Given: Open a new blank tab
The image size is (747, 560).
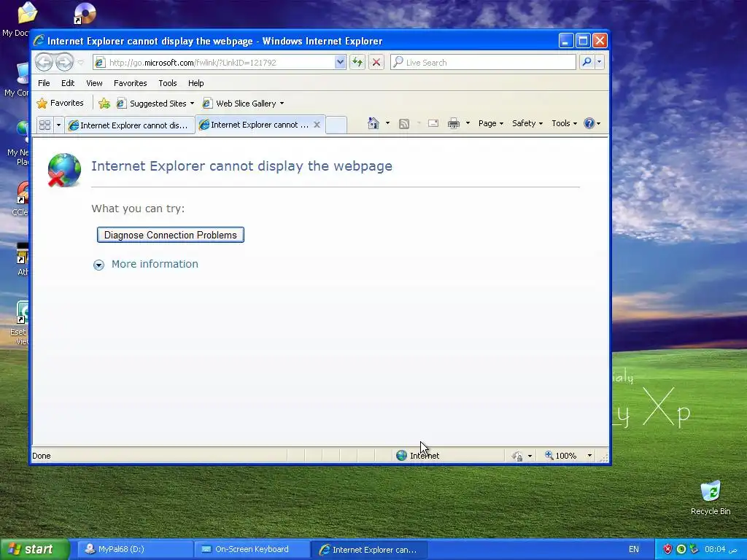Looking at the screenshot, I should [336, 125].
